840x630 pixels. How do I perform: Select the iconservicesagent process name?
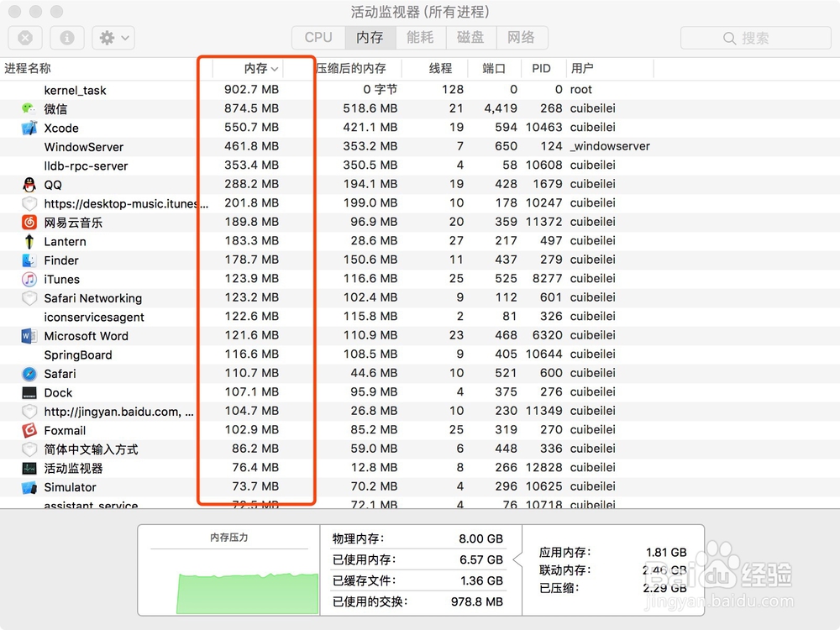[94, 318]
